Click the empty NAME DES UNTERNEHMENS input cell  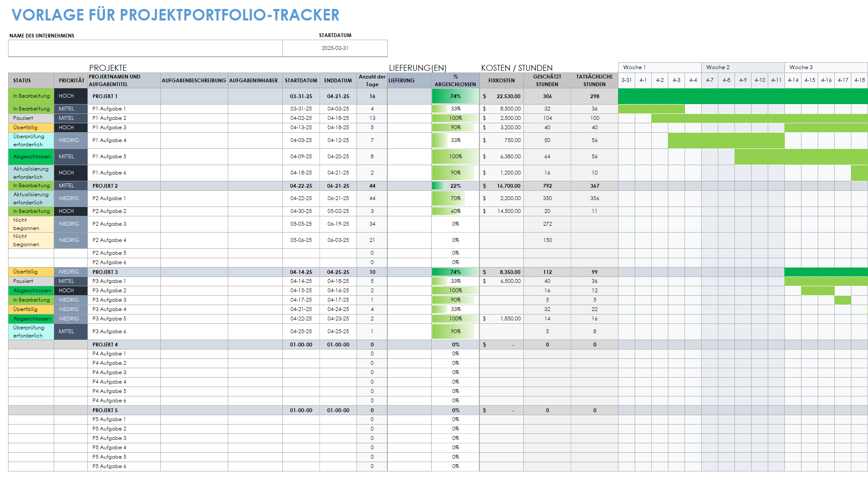145,48
